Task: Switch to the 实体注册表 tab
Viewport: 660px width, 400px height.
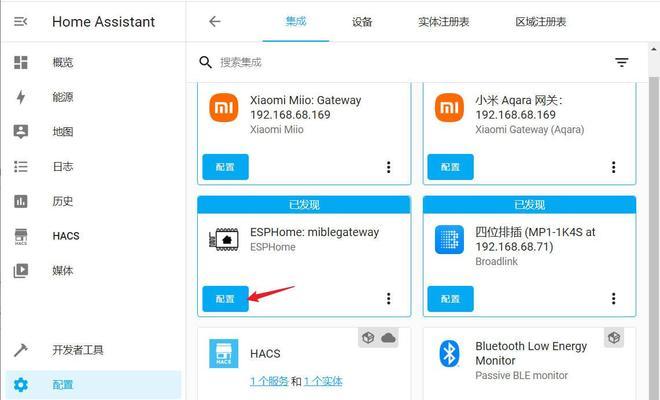Action: (444, 22)
